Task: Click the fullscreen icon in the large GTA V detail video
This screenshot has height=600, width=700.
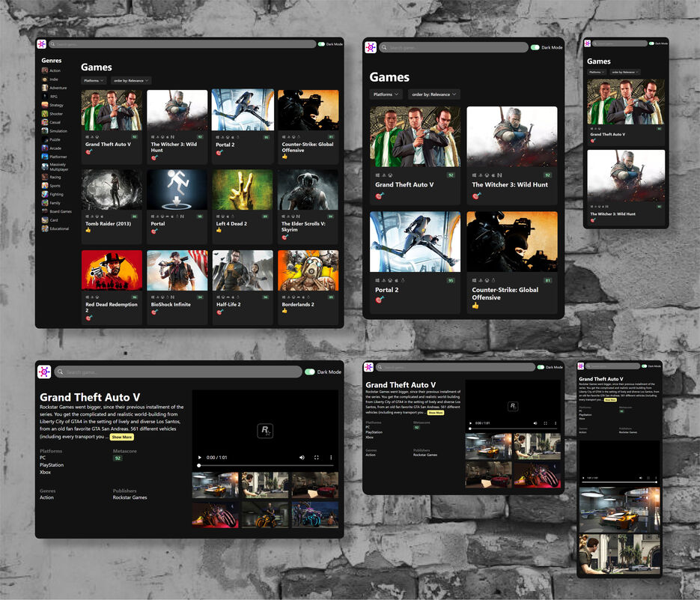Action: pos(317,458)
